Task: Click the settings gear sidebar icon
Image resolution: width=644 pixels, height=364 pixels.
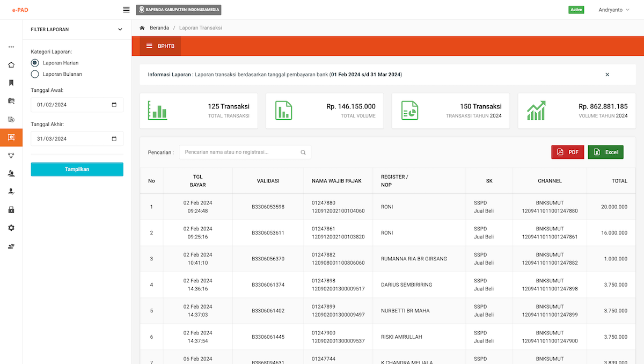Action: pyautogui.click(x=11, y=228)
